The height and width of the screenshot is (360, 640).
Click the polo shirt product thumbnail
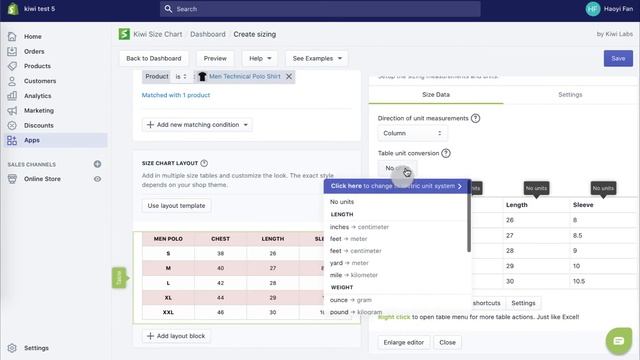(202, 76)
